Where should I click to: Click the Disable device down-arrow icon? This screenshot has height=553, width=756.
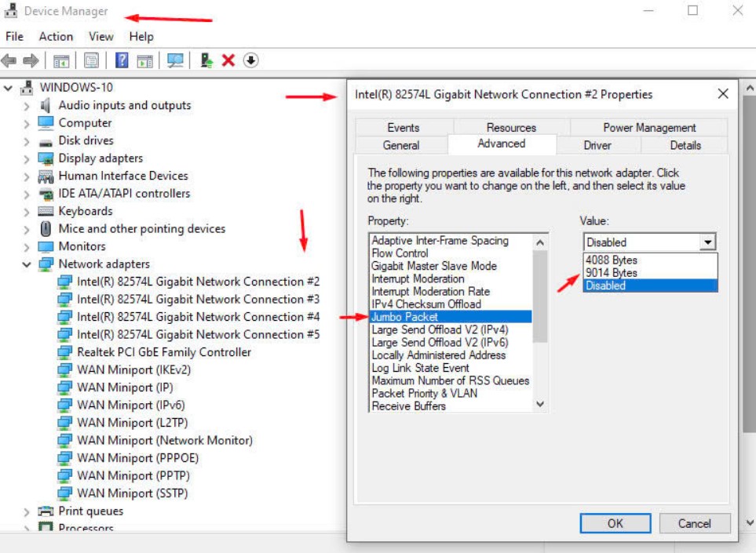pyautogui.click(x=250, y=60)
